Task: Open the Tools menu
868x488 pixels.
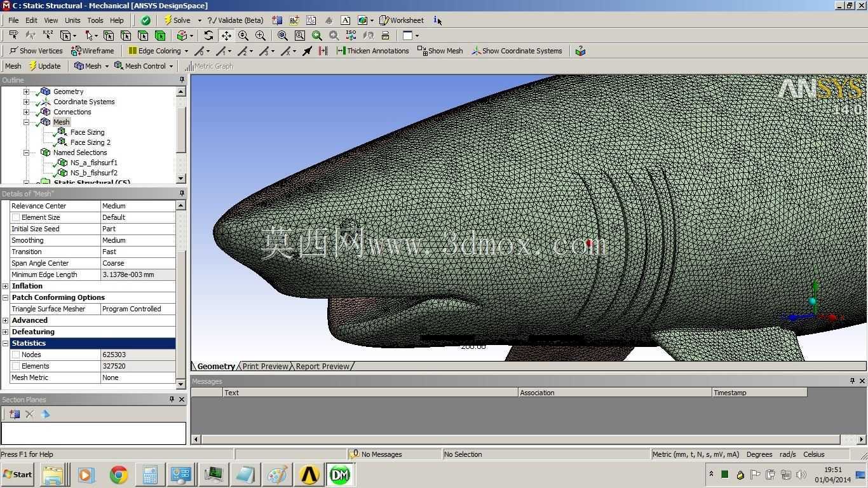Action: (95, 20)
